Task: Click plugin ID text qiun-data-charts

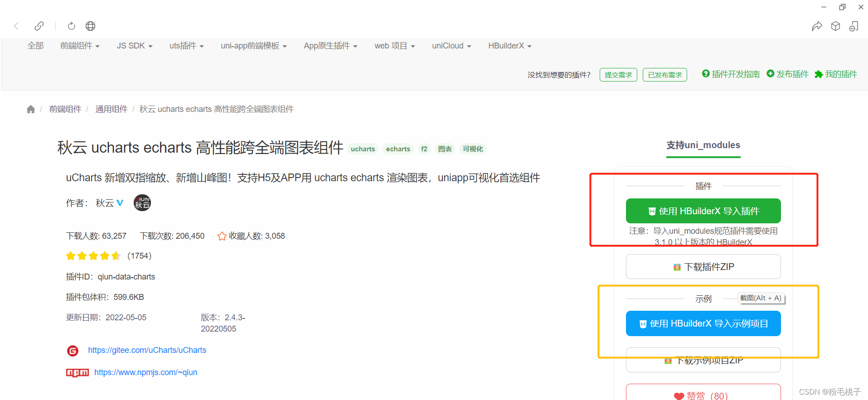Action: (x=126, y=277)
